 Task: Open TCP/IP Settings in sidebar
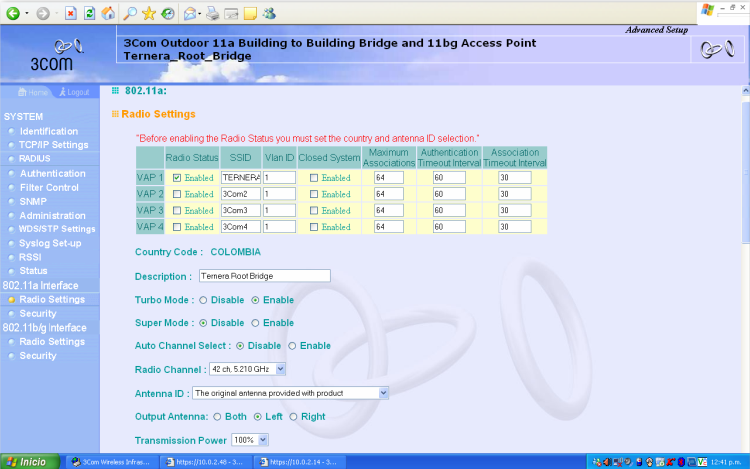(x=54, y=145)
